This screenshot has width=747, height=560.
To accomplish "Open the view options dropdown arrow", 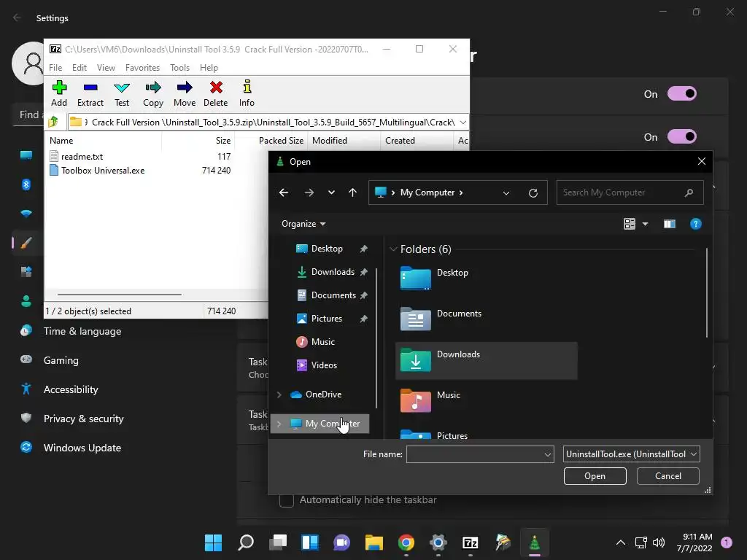I will click(645, 224).
